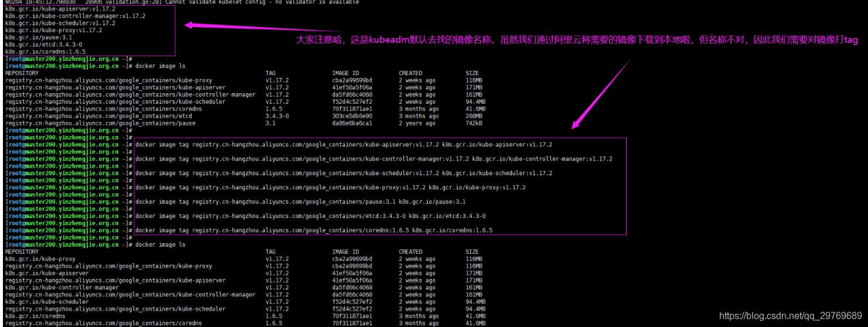Click the aliyuncs kube-apiserver repository in the first listing
Screen dimensions: 868x327
pyautogui.click(x=115, y=87)
